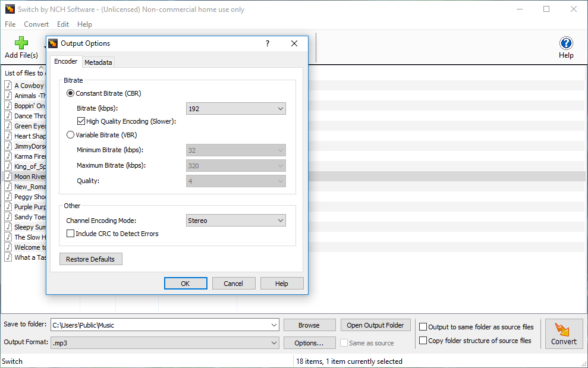
Task: Check Output to same folder as source files
Action: point(423,326)
